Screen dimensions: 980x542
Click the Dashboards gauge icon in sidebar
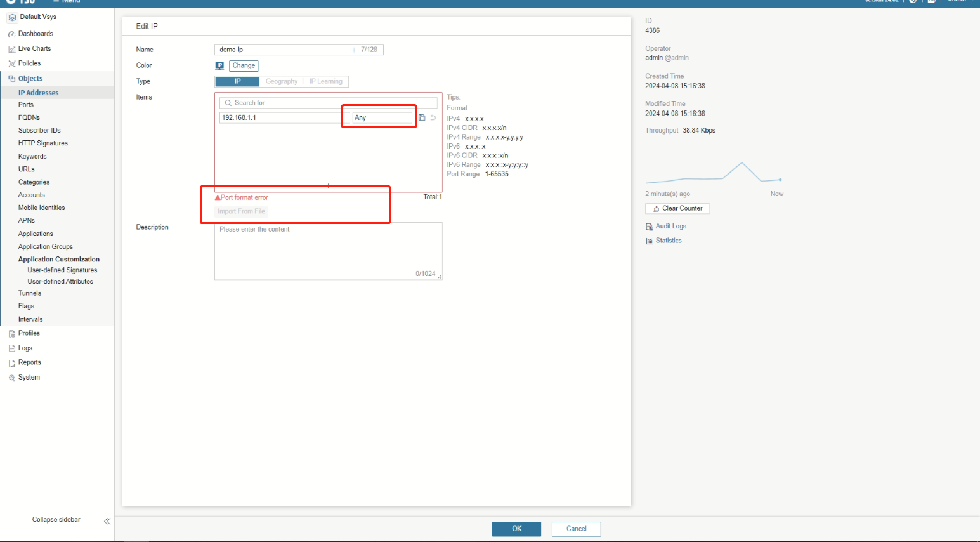coord(11,34)
